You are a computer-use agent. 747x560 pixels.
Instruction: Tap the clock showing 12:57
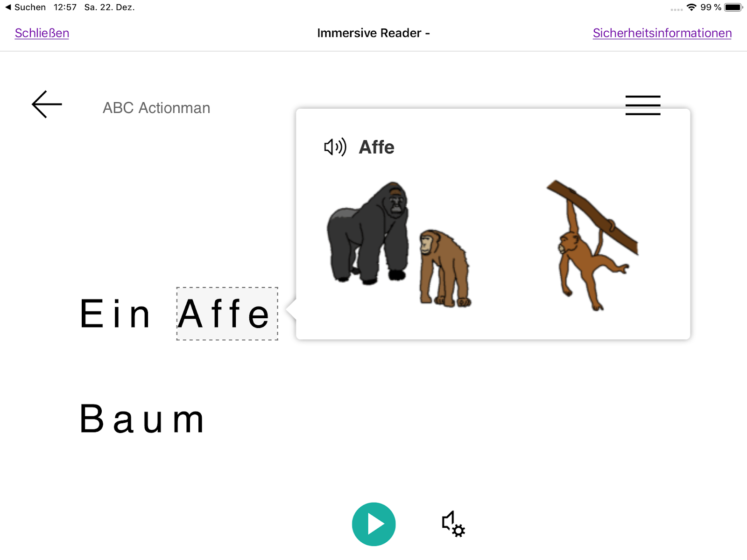point(65,7)
